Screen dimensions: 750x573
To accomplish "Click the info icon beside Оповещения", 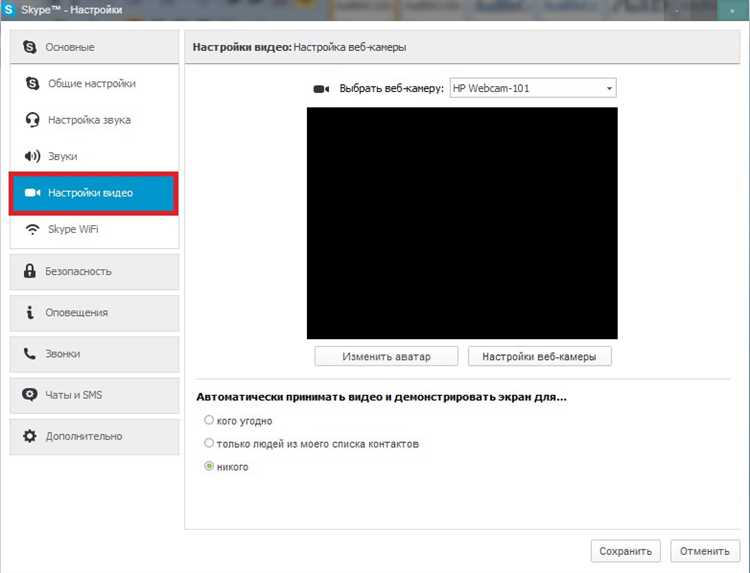I will pos(30,312).
